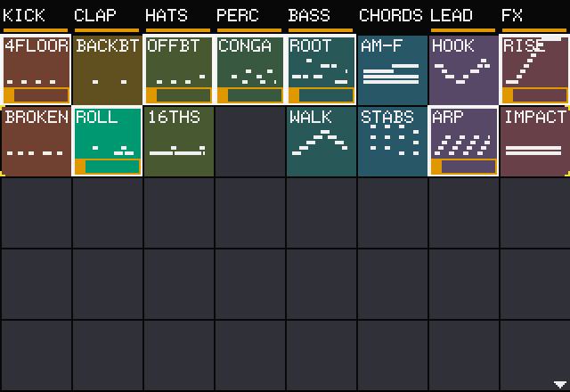Select the CHORDS track header

tap(392, 17)
